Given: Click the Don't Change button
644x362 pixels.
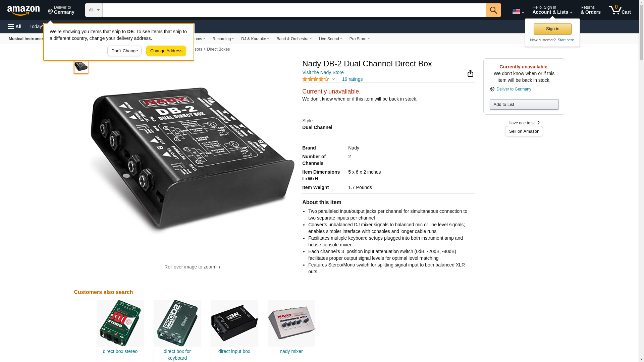Looking at the screenshot, I should (124, 51).
